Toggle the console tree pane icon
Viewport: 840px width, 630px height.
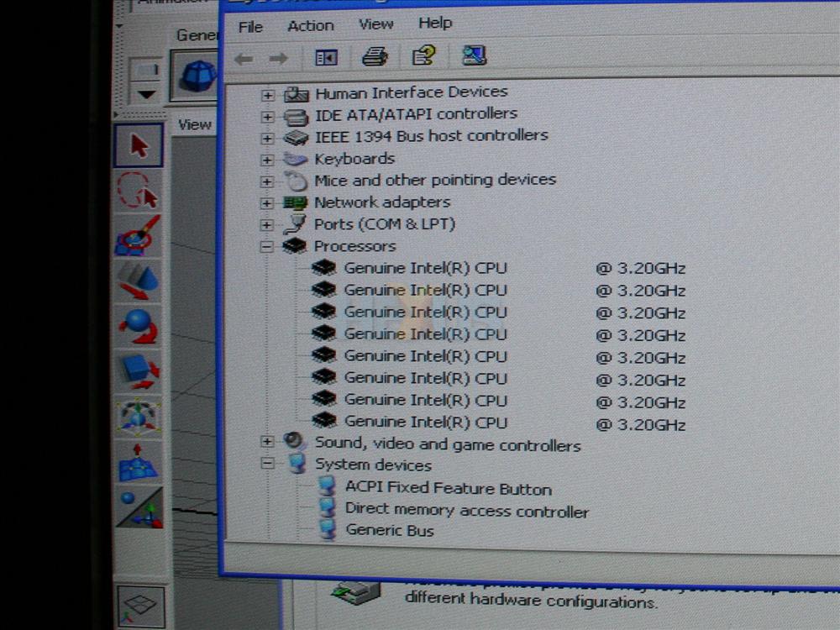pyautogui.click(x=326, y=57)
